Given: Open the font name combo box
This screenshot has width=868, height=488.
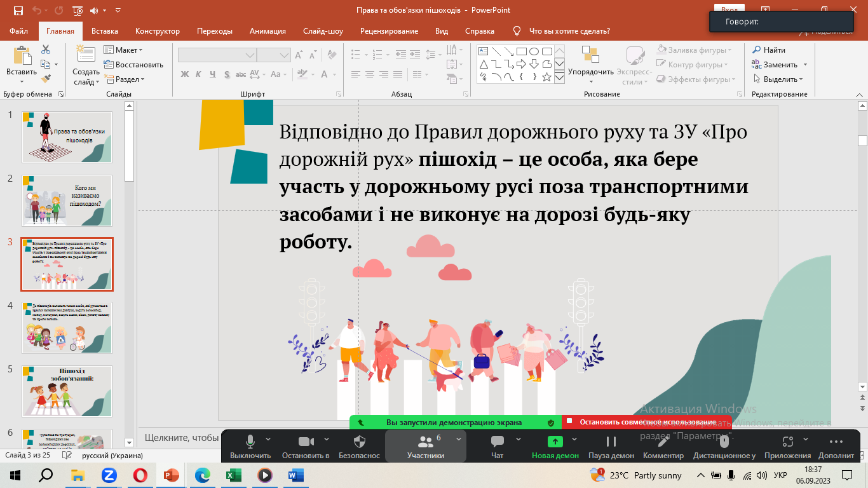Looking at the screenshot, I should tap(217, 56).
